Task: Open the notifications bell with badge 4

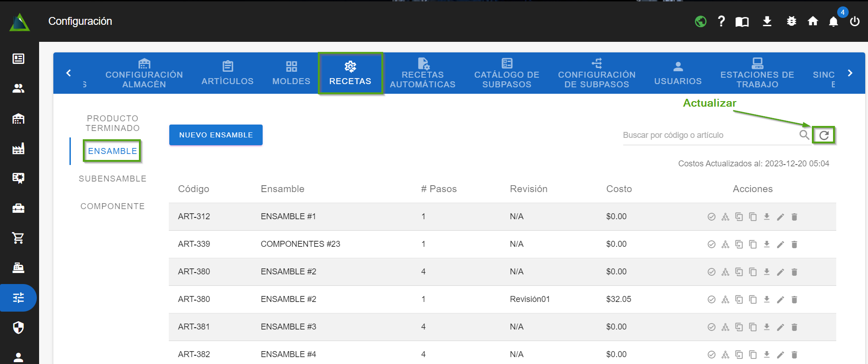Action: coord(833,22)
